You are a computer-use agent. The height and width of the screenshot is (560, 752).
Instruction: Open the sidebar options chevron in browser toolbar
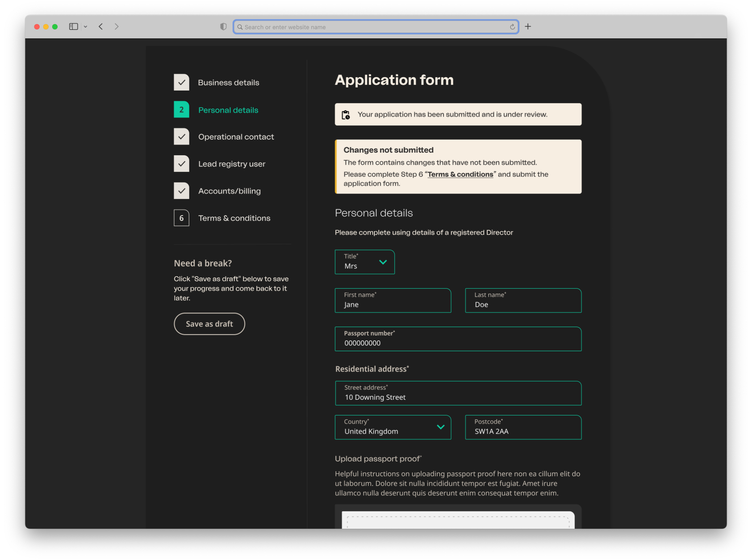(x=86, y=26)
